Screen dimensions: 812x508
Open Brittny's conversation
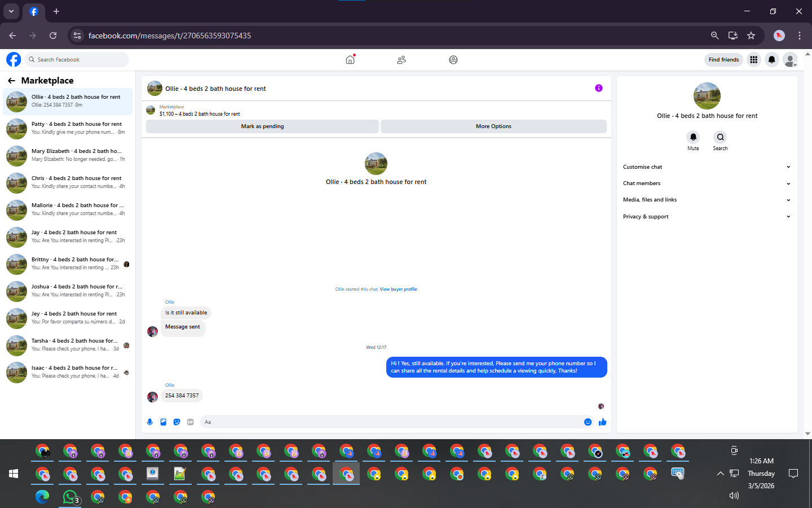[68, 264]
